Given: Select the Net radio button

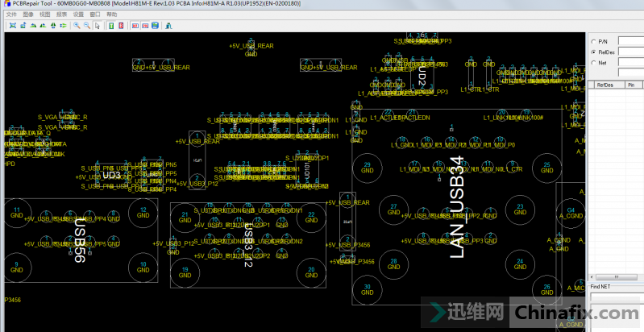Looking at the screenshot, I should (593, 63).
